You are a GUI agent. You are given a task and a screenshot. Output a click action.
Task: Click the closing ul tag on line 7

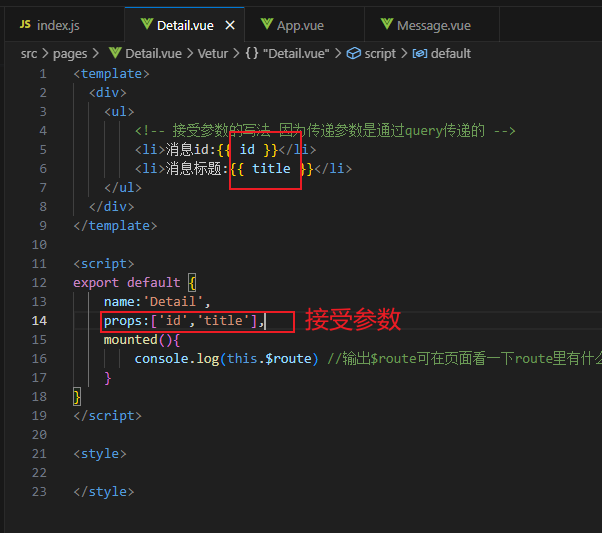coord(123,188)
